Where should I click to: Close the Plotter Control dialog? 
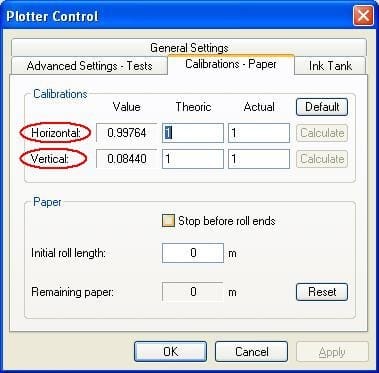pyautogui.click(x=363, y=16)
